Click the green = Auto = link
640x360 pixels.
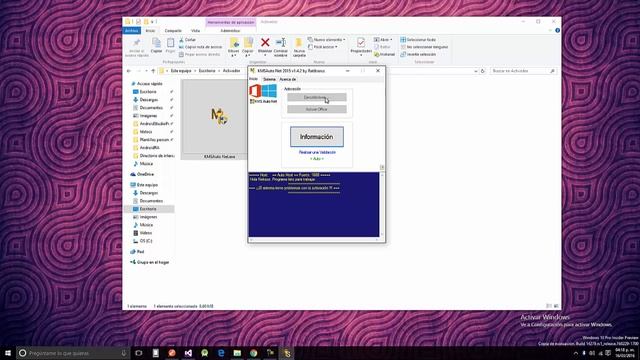[317, 158]
